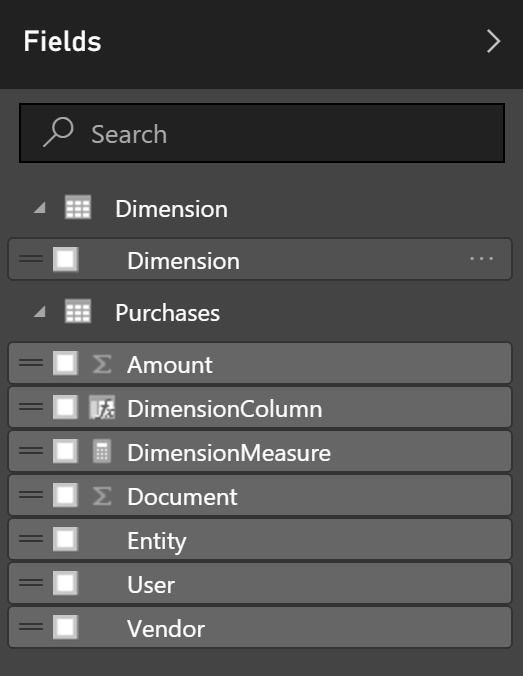The height and width of the screenshot is (676, 523).
Task: Collapse the Dimension table triangle
Action: (40, 208)
